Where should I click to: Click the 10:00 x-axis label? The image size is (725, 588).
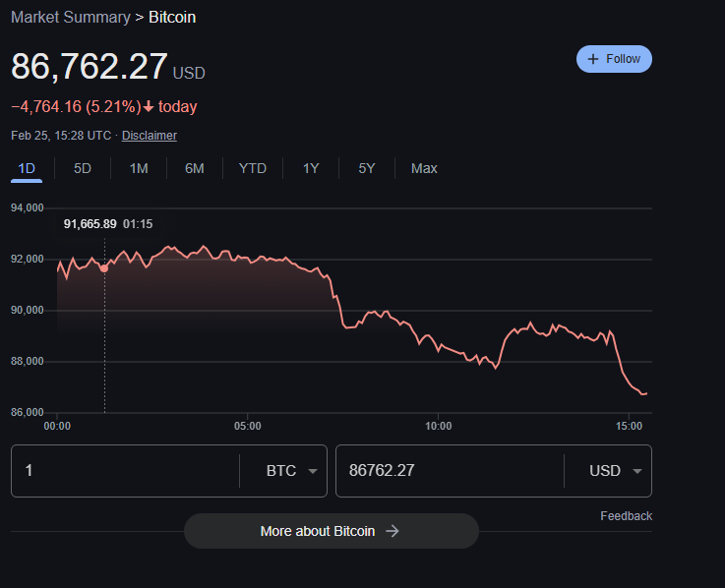tap(439, 426)
